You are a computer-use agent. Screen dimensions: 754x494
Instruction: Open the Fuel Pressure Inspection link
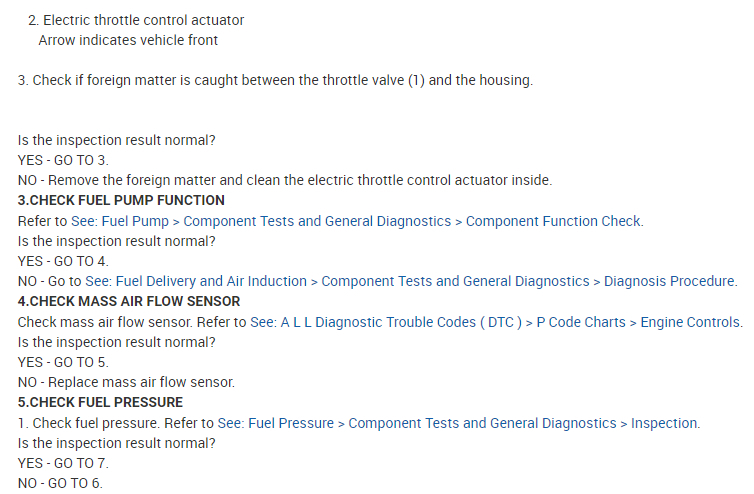pos(458,423)
